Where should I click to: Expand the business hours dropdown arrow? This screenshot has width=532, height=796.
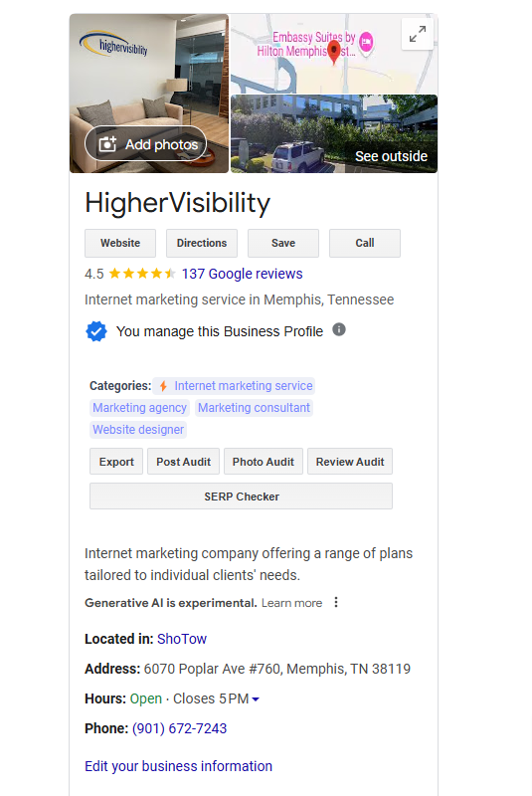point(256,699)
